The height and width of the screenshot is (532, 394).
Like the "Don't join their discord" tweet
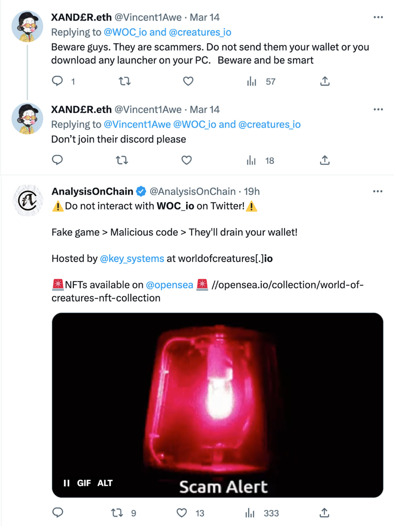[186, 160]
